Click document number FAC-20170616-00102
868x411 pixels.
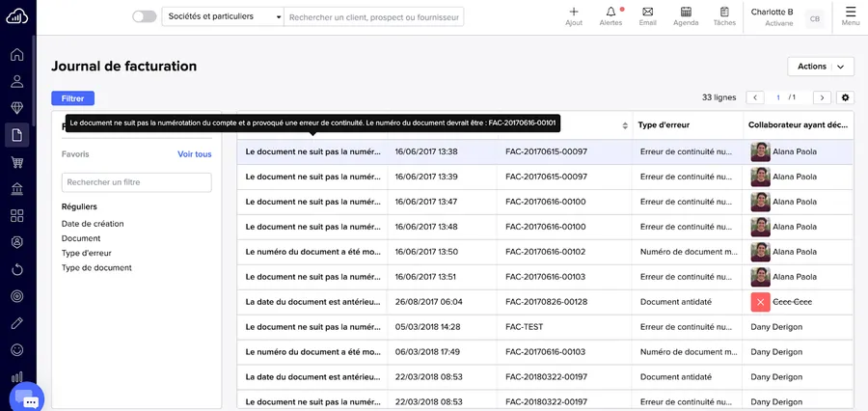[x=545, y=252]
